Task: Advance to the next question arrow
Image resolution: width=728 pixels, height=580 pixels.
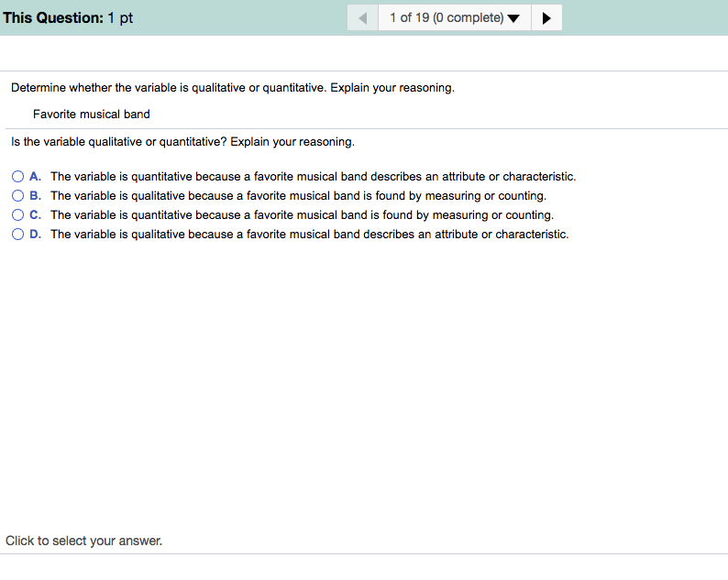Action: pos(546,18)
